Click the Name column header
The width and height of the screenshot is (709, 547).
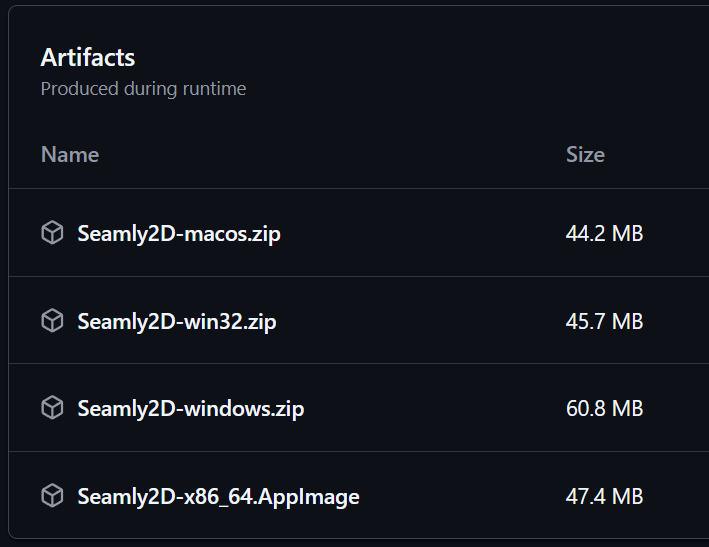click(x=70, y=155)
